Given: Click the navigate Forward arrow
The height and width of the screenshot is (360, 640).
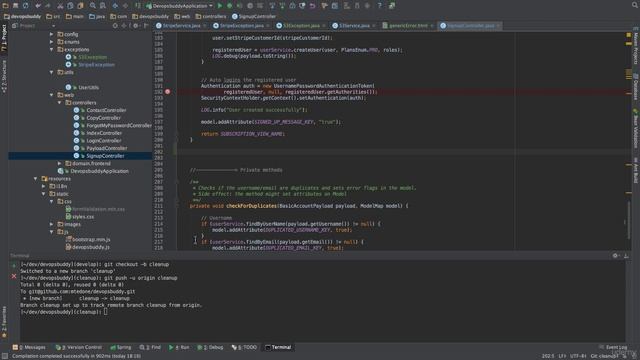Looking at the screenshot, I should 125,6.
